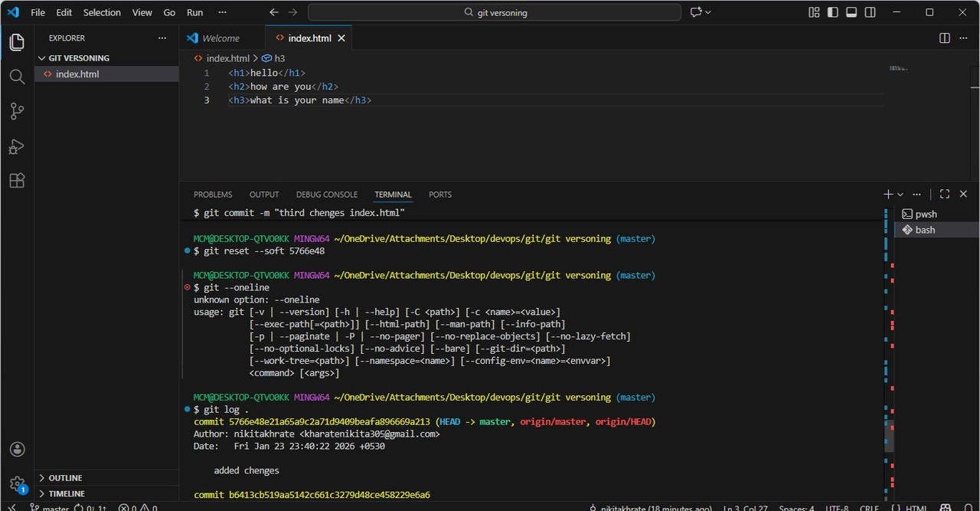Go back using the left arrow
The height and width of the screenshot is (511, 980).
274,12
